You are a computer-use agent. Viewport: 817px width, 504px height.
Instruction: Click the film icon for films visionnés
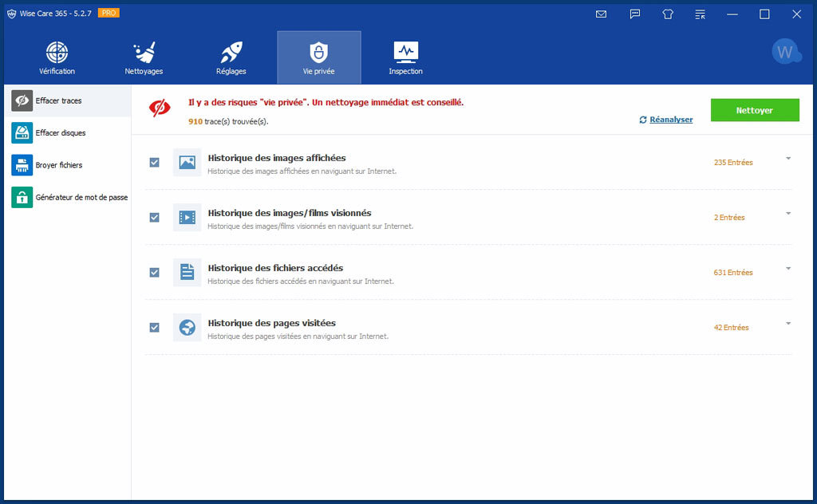pyautogui.click(x=187, y=217)
